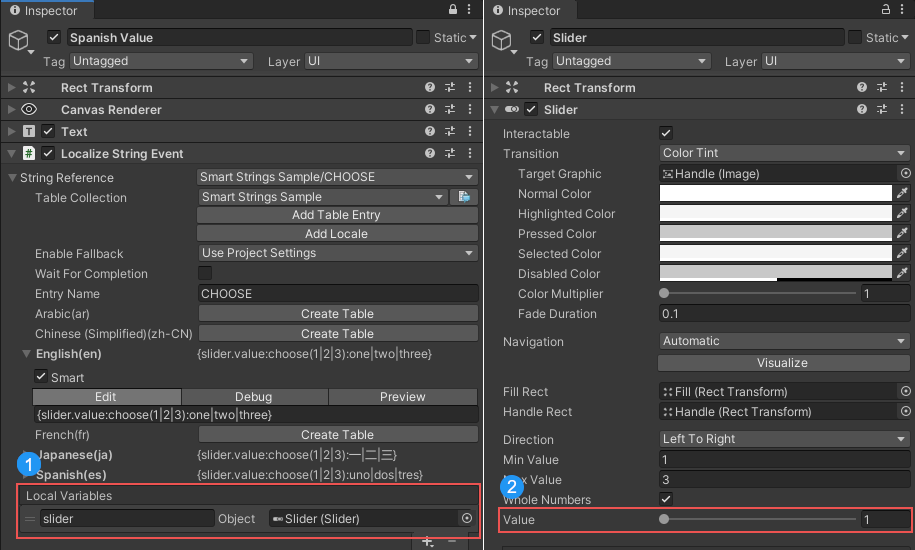This screenshot has width=915, height=550.
Task: Disable the Smart checkbox under English
Action: pos(41,377)
